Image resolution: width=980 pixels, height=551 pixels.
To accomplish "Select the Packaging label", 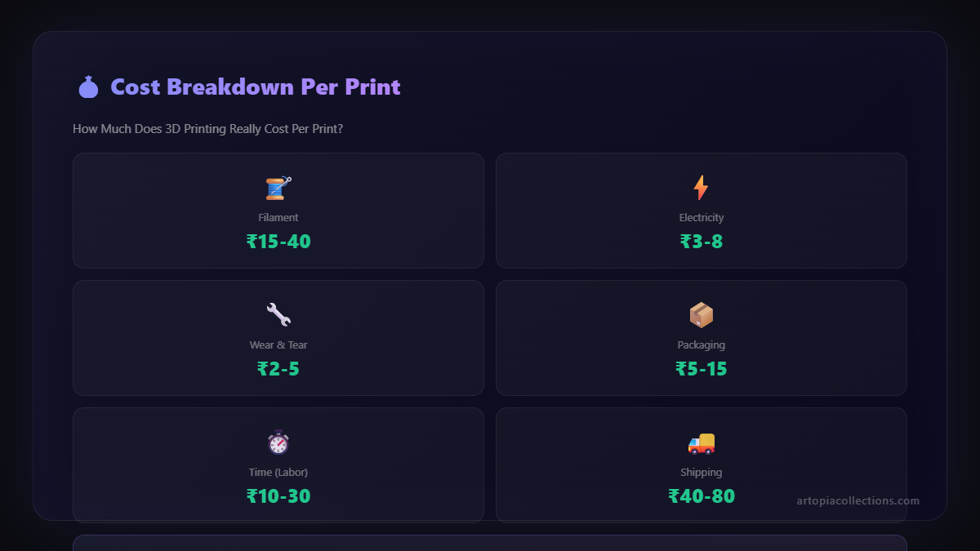I will click(x=702, y=344).
